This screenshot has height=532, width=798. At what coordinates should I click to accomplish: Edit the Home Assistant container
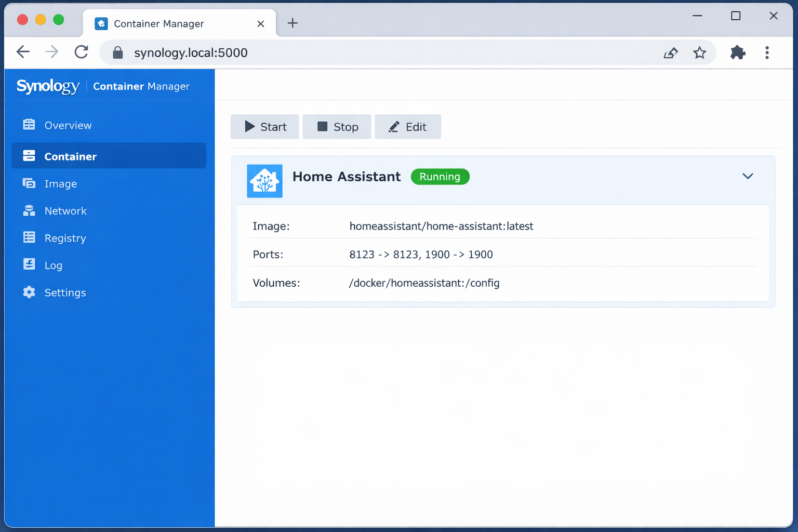click(x=408, y=126)
